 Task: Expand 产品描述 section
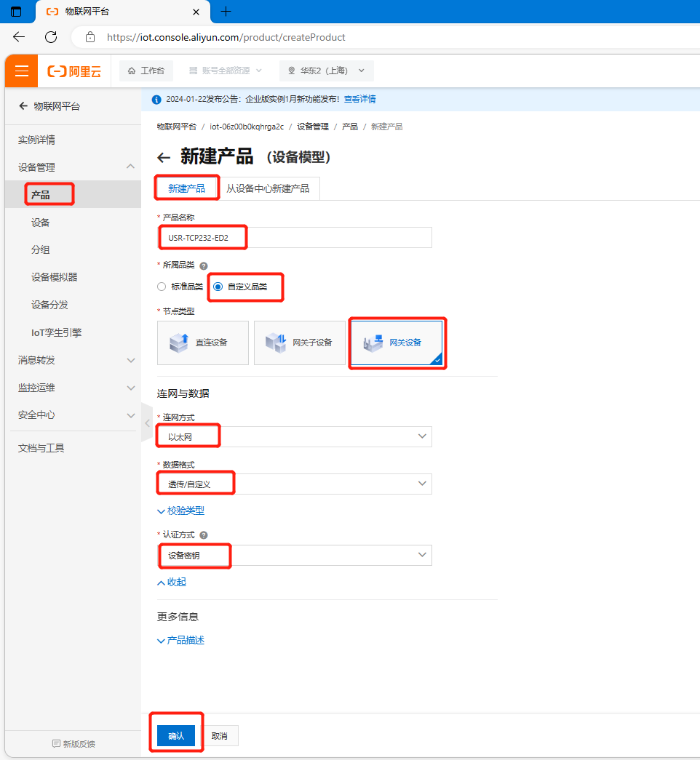(181, 640)
